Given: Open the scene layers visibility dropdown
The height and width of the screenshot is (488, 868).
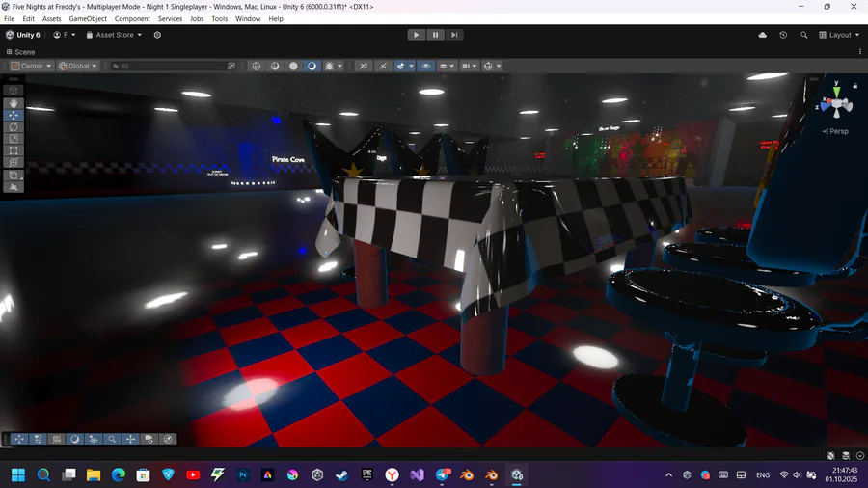Looking at the screenshot, I should (x=447, y=66).
